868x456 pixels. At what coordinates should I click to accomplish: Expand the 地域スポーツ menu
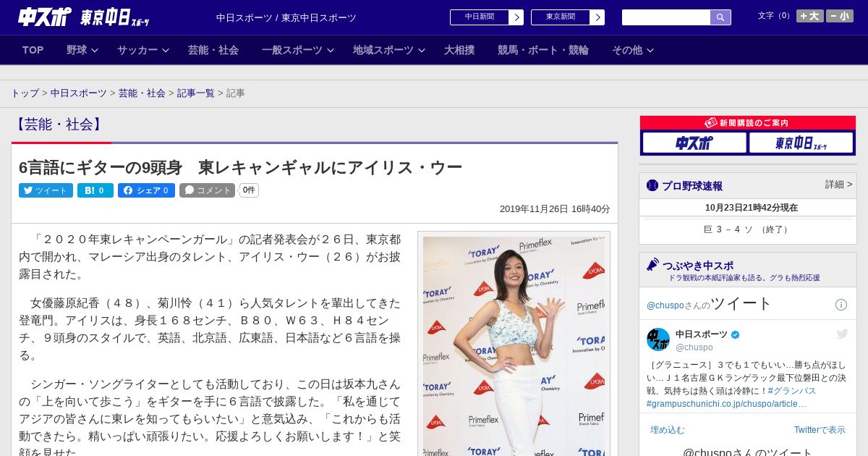click(388, 50)
